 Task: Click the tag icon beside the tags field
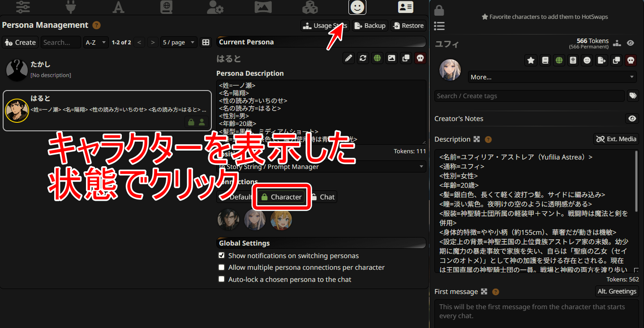pyautogui.click(x=633, y=96)
